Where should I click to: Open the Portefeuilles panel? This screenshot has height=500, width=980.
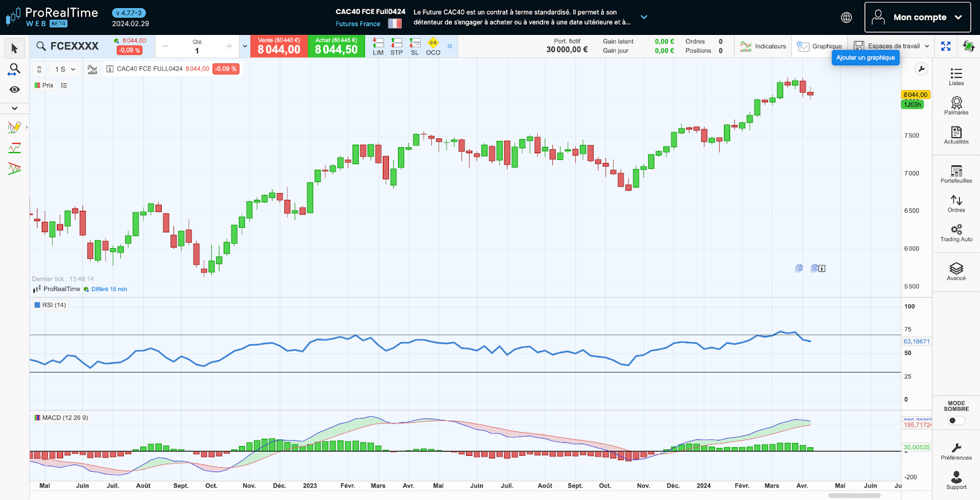(956, 174)
